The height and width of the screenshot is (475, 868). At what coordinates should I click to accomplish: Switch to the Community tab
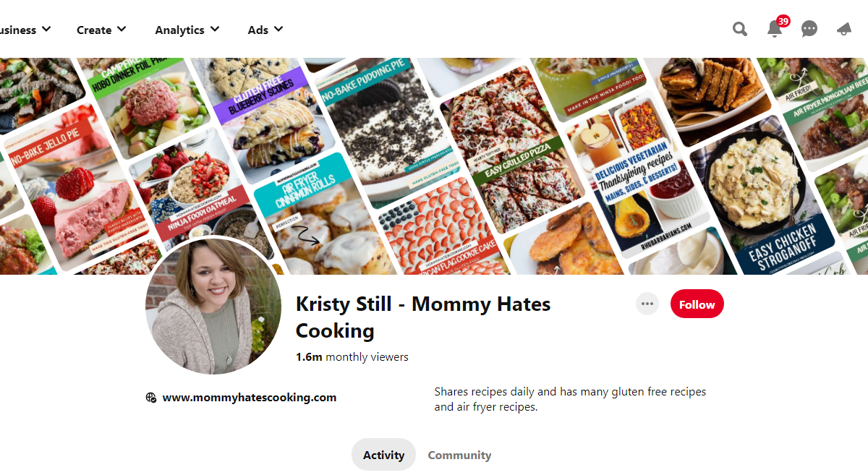click(x=459, y=455)
